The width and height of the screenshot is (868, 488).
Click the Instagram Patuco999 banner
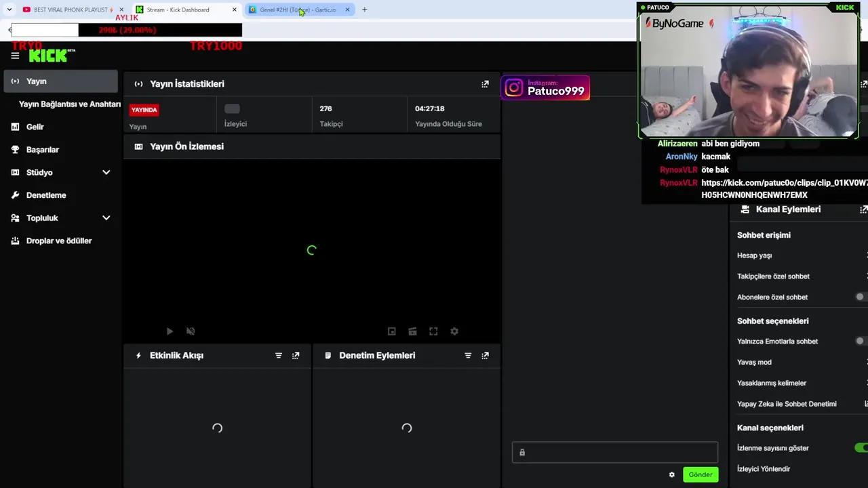coord(545,88)
